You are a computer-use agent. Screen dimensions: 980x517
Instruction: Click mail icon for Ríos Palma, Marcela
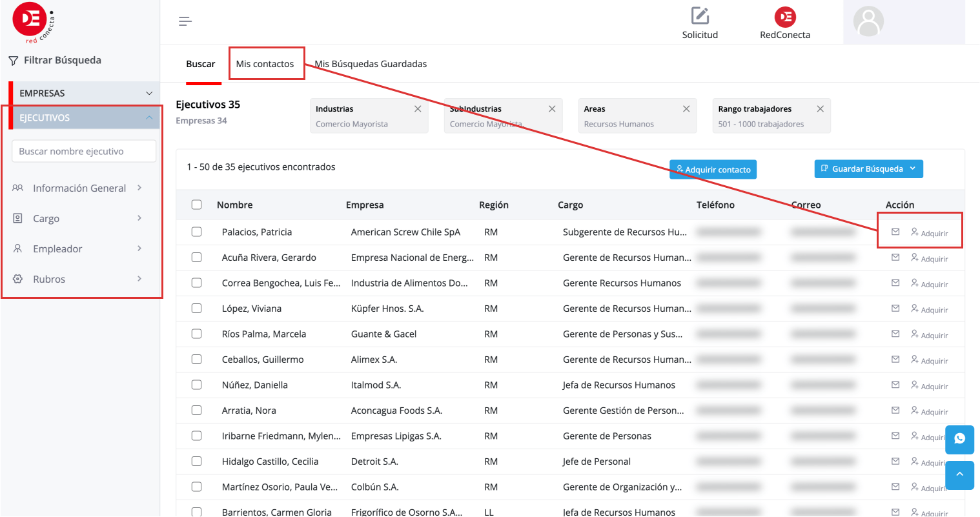point(895,334)
